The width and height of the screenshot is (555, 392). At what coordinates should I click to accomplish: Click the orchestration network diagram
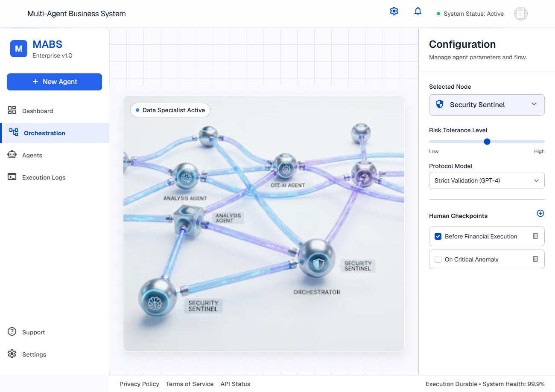pos(264,224)
